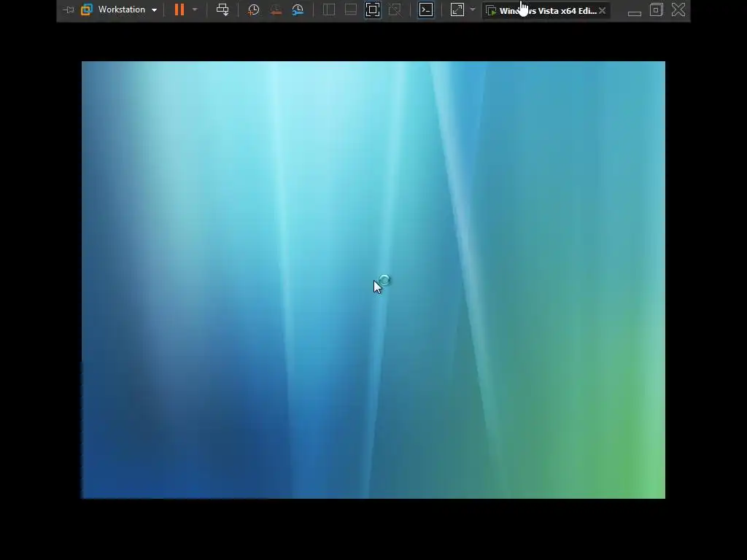This screenshot has width=747, height=560.
Task: Restore the VMware window size
Action: [657, 9]
